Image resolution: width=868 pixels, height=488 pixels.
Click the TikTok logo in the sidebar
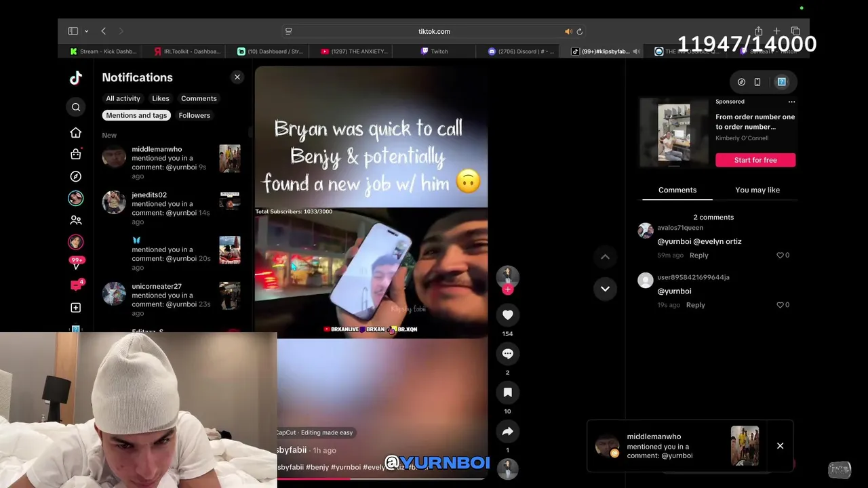[x=76, y=78]
